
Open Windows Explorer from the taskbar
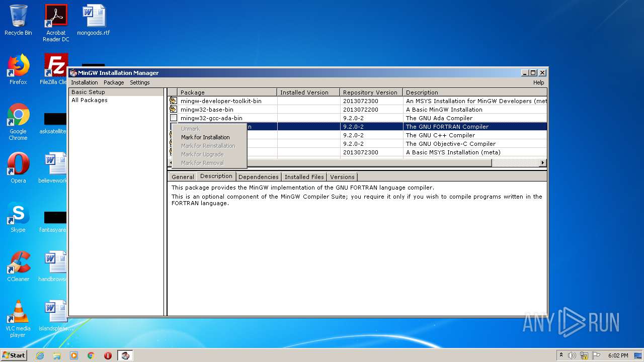click(57, 355)
